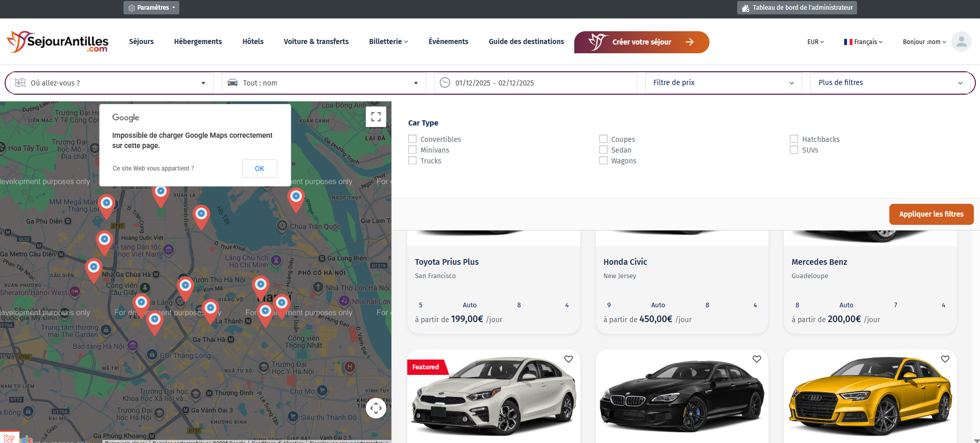This screenshot has height=443, width=980.
Task: Tick the SUVs checkbox
Action: coord(794,150)
